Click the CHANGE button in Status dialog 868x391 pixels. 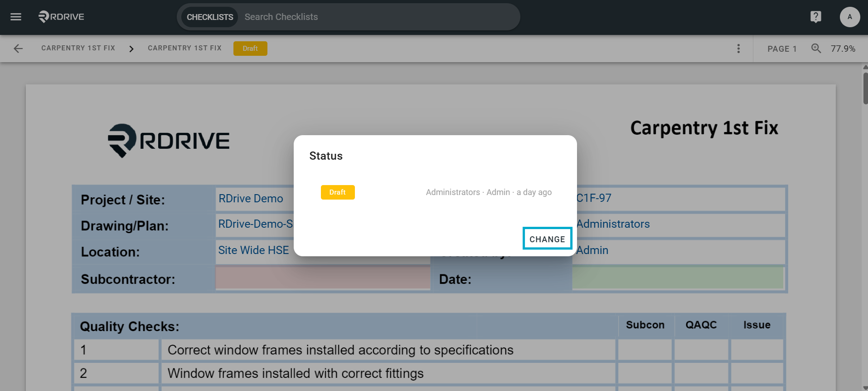[x=547, y=239]
